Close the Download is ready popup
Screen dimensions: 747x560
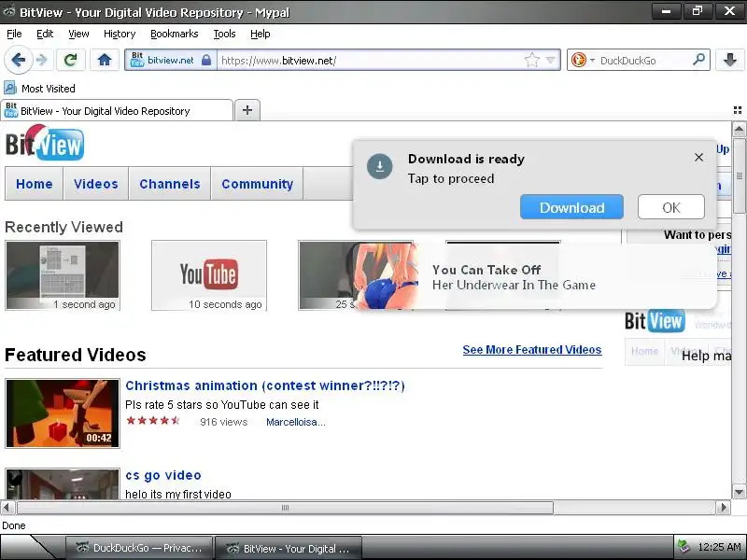(x=698, y=157)
